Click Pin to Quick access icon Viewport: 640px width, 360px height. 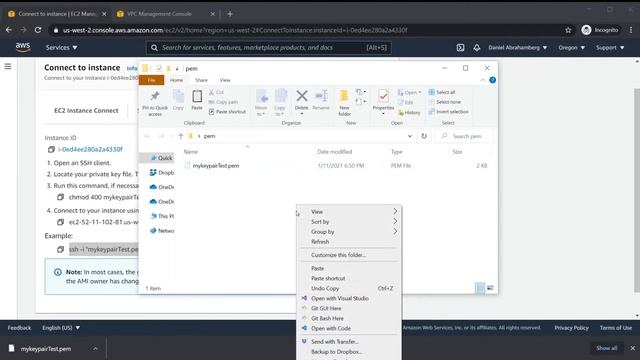155,96
